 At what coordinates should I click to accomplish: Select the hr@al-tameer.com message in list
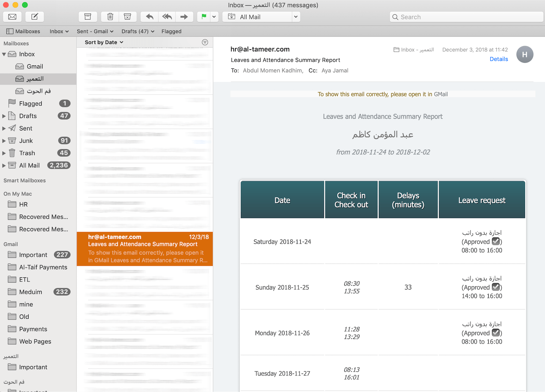(145, 249)
